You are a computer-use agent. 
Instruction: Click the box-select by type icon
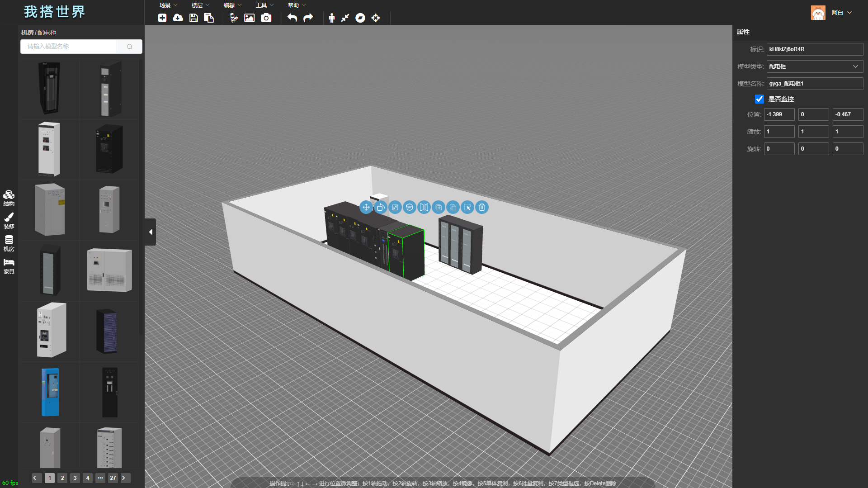467,208
